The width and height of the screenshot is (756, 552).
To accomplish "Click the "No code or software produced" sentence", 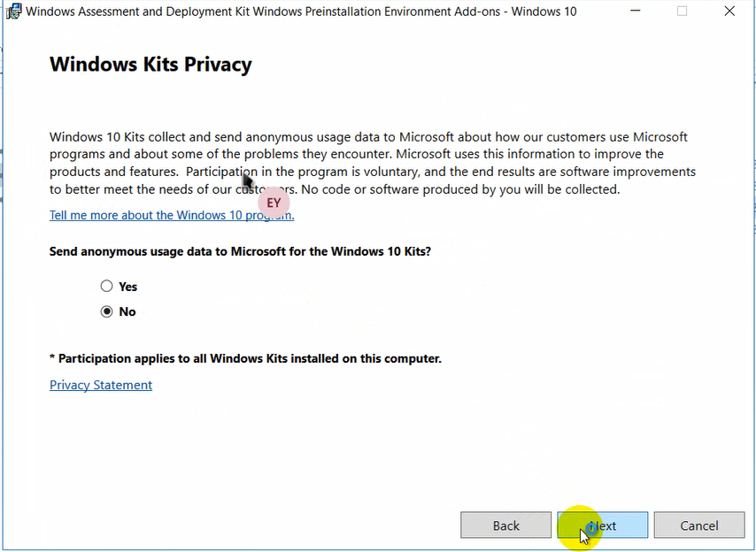I will (460, 189).
